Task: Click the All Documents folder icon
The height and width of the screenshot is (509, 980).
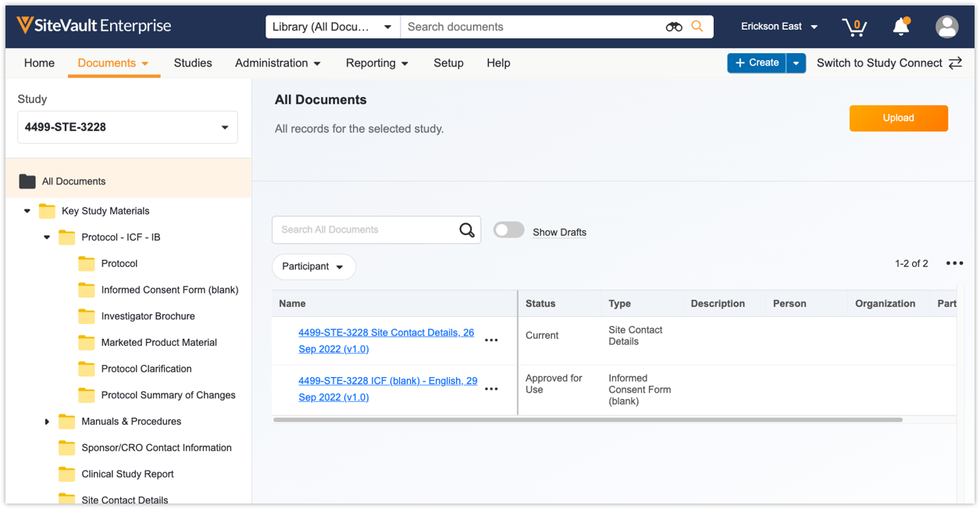Action: click(x=27, y=181)
